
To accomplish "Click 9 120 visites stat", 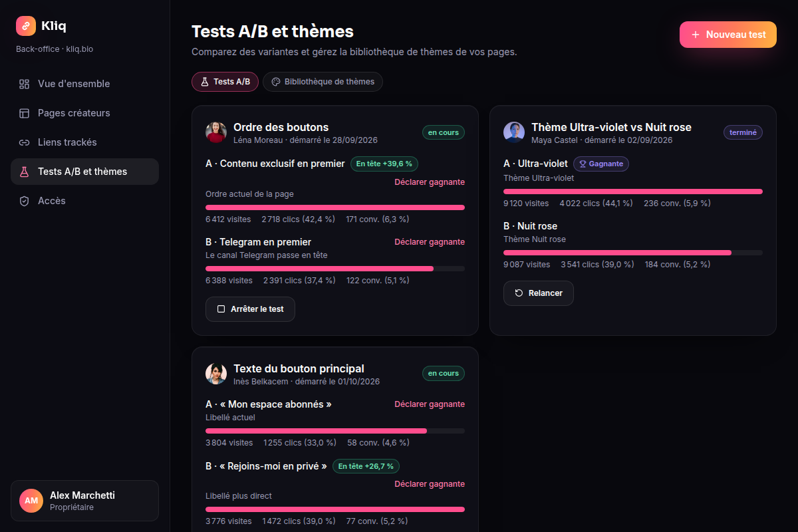I will coord(526,203).
